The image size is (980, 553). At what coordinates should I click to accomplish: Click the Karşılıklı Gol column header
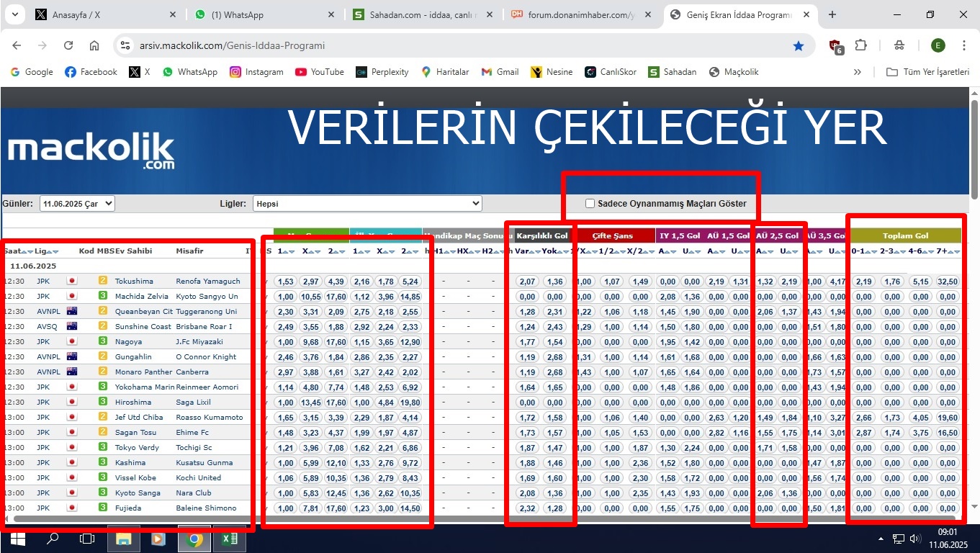(x=542, y=235)
